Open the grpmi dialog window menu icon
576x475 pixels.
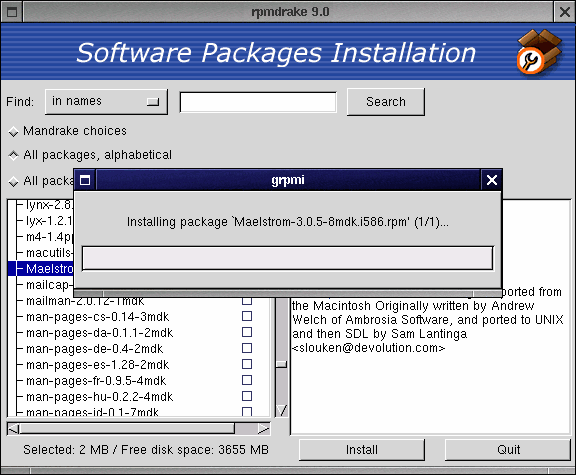[x=85, y=180]
